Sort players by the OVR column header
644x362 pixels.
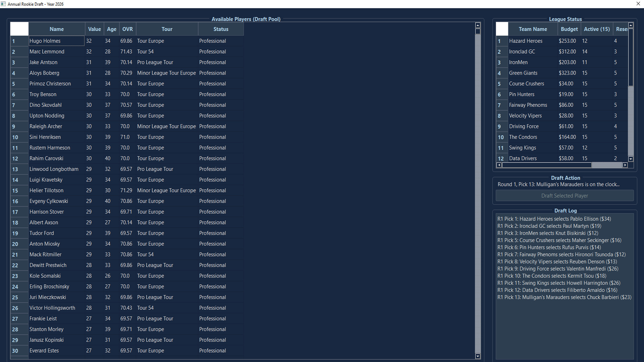[127, 29]
